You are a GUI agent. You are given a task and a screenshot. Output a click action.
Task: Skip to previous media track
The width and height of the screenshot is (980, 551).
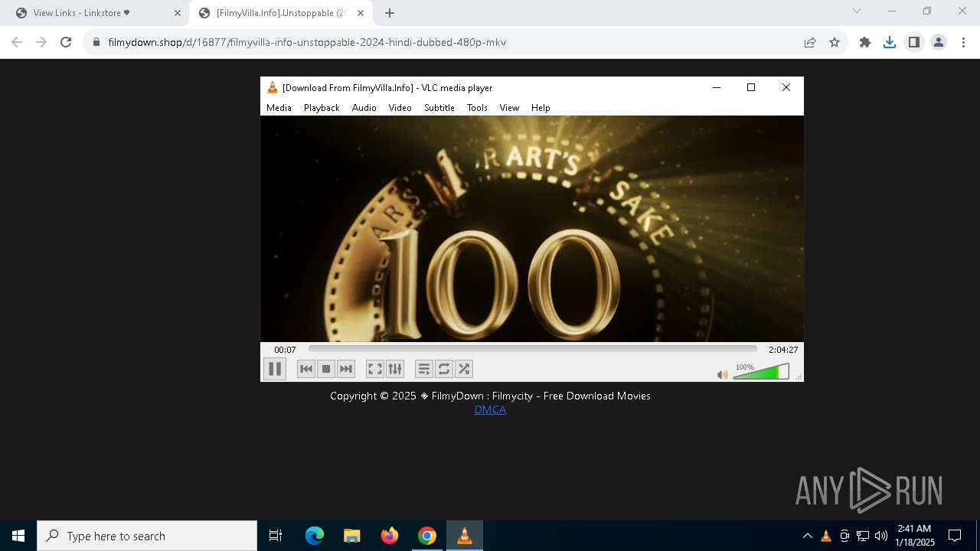tap(306, 369)
